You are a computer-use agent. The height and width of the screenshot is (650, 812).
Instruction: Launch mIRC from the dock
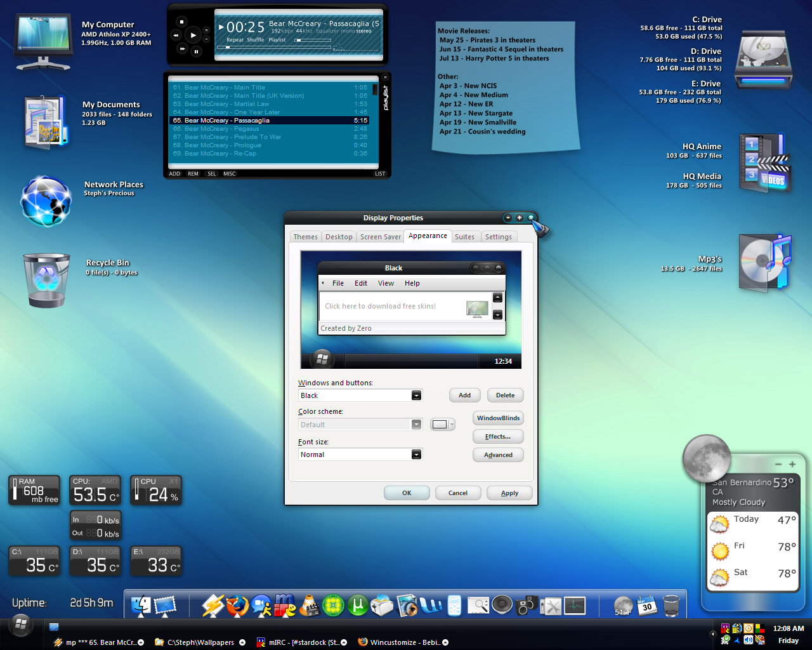285,606
